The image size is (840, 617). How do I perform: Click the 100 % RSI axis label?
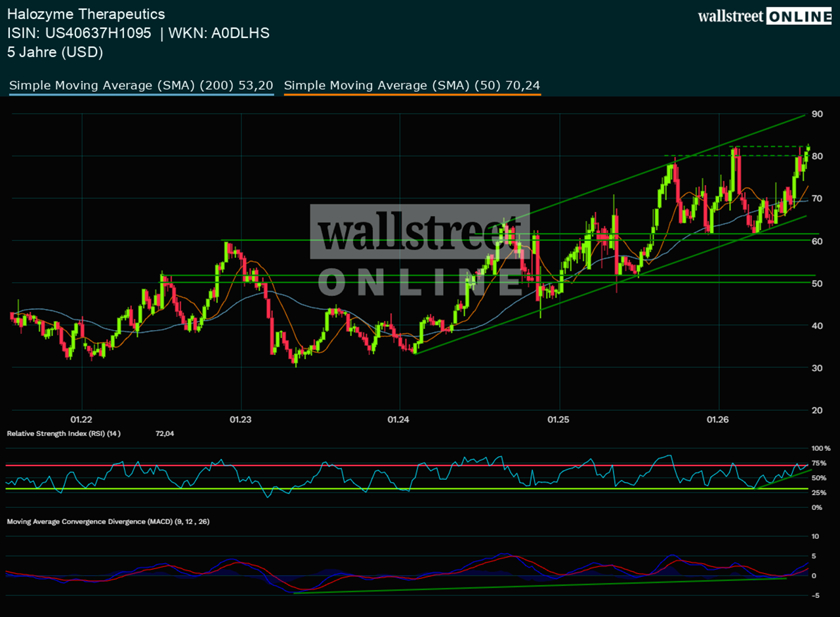coord(820,448)
